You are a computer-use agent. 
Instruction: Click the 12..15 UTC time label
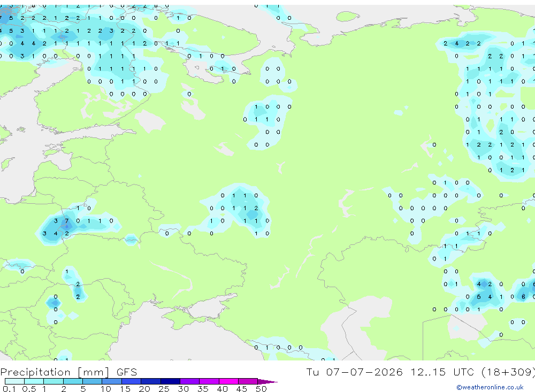tap(442, 372)
